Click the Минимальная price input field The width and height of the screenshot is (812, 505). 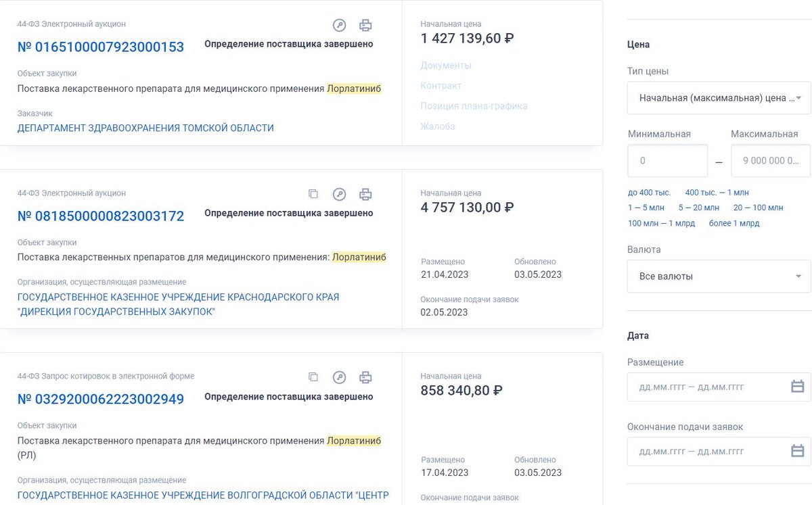[x=667, y=160]
